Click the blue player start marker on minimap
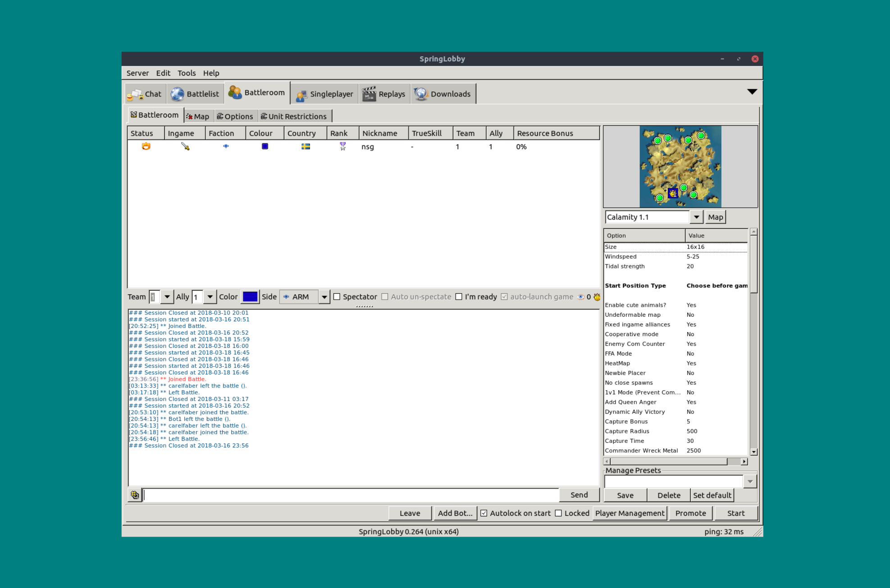The width and height of the screenshot is (890, 588). pyautogui.click(x=673, y=193)
